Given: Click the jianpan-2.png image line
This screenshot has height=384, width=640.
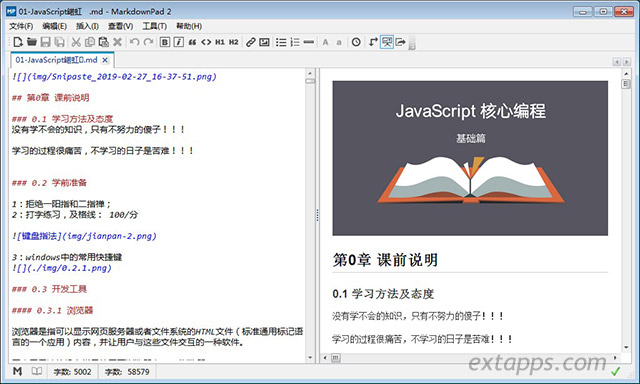Looking at the screenshot, I should tap(84, 236).
